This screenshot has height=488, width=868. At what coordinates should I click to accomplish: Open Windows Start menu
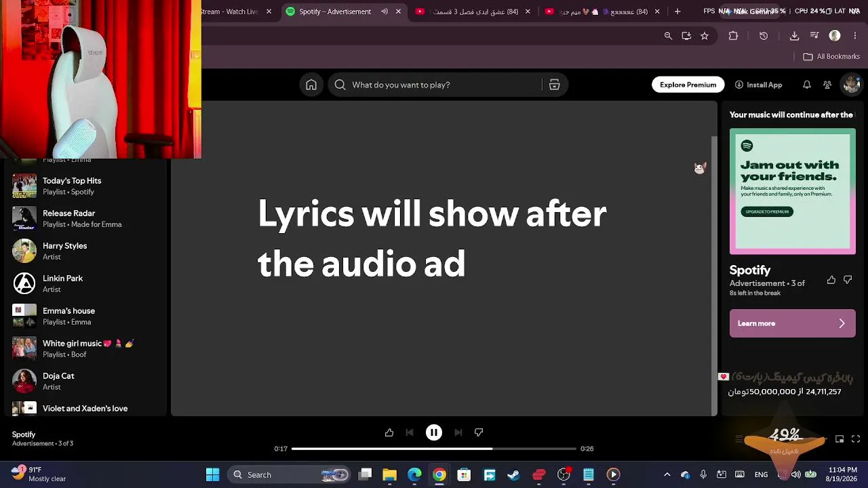(x=212, y=474)
